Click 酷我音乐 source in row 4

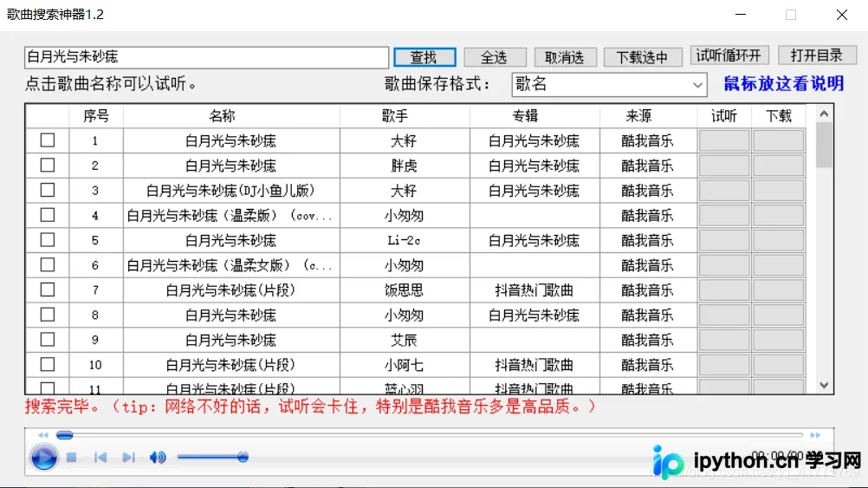coord(647,216)
